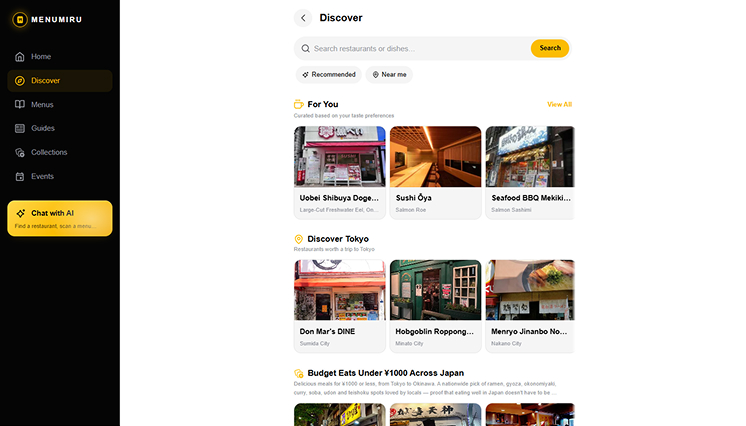Open the second Budget Eats thumbnail with kanji sign
The height and width of the screenshot is (426, 746).
[435, 415]
